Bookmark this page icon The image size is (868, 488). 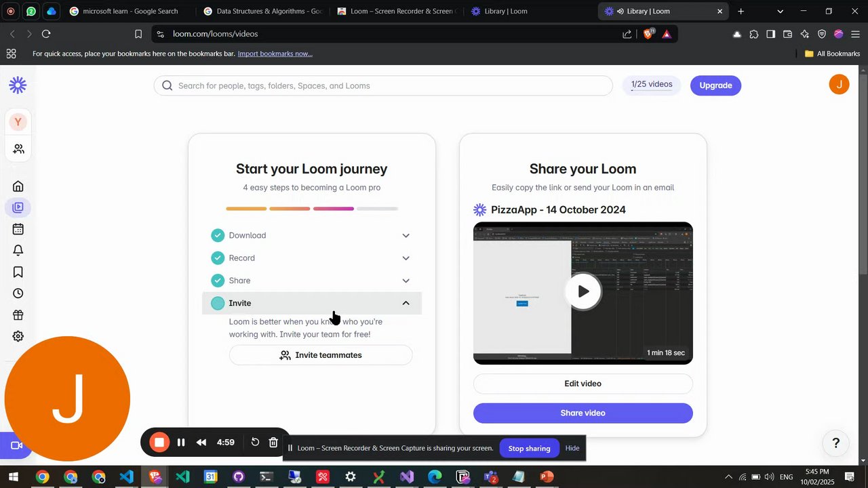click(138, 34)
